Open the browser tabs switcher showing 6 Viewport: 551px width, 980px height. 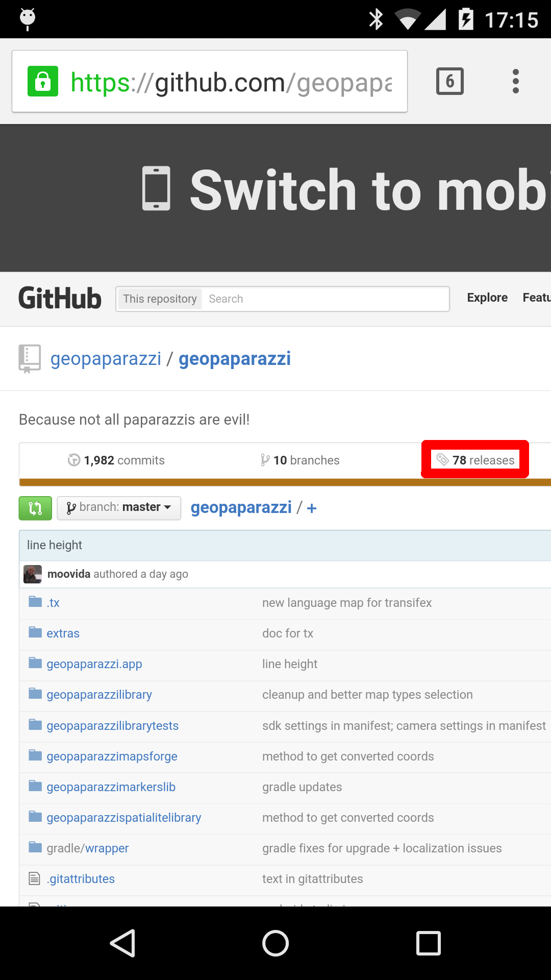450,81
